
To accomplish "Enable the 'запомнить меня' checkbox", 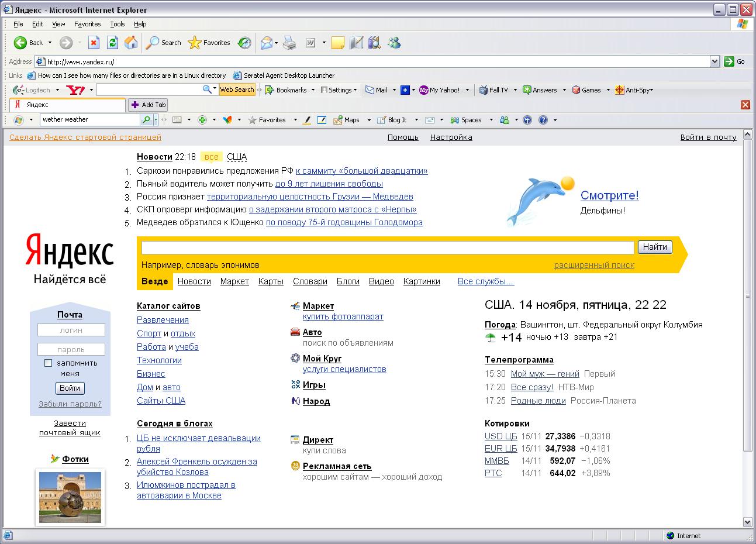I will [x=49, y=363].
